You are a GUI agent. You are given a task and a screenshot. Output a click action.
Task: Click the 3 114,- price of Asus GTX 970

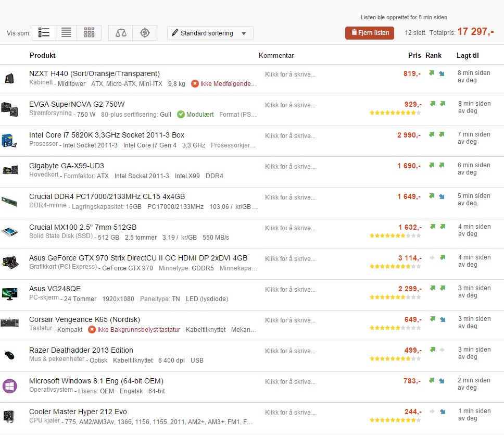(410, 258)
